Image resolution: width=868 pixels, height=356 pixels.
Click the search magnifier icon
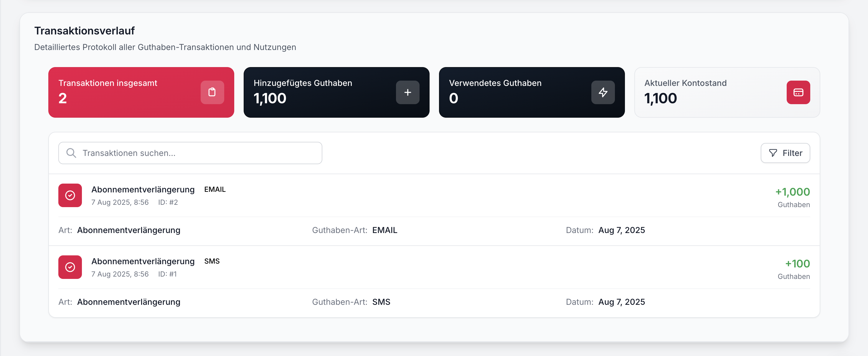coord(71,153)
